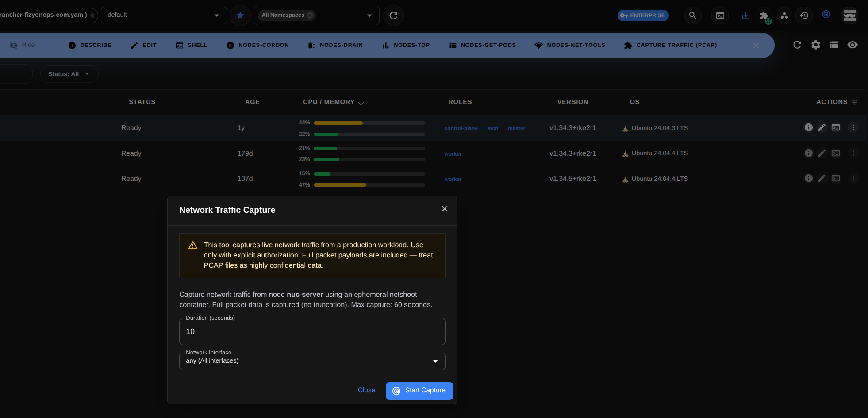
Task: Click the master role tag
Action: point(516,128)
